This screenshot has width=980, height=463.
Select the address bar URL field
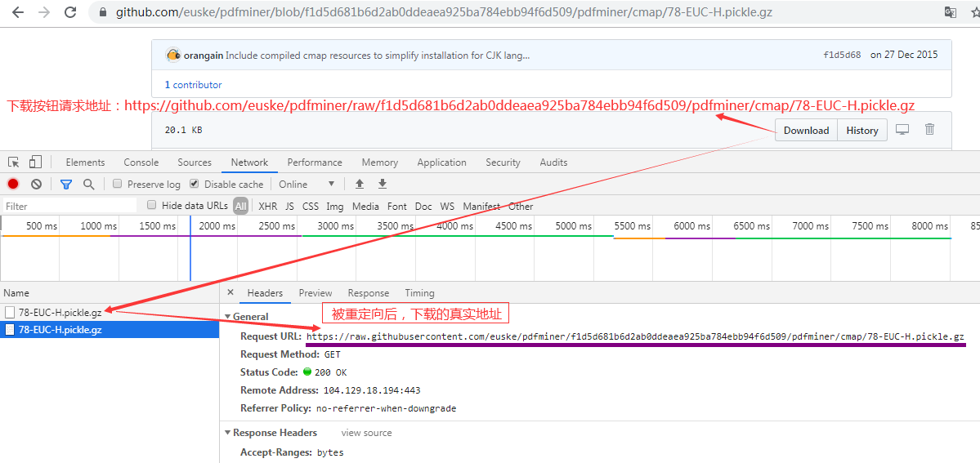pyautogui.click(x=444, y=12)
